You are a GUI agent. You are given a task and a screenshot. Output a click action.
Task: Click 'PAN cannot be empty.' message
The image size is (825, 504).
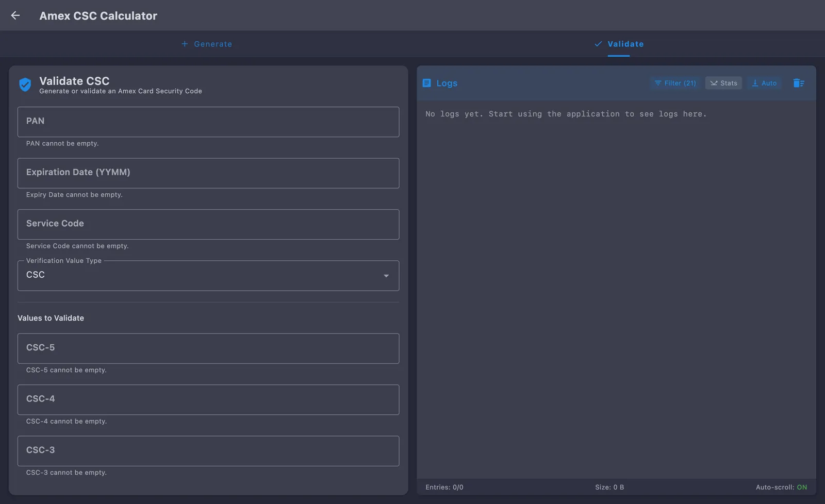(x=62, y=143)
